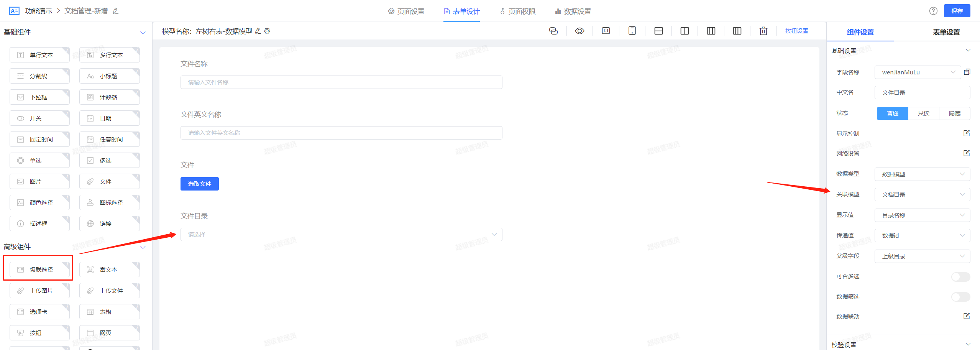
Task: Click the 文件名称 input field
Action: click(341, 82)
